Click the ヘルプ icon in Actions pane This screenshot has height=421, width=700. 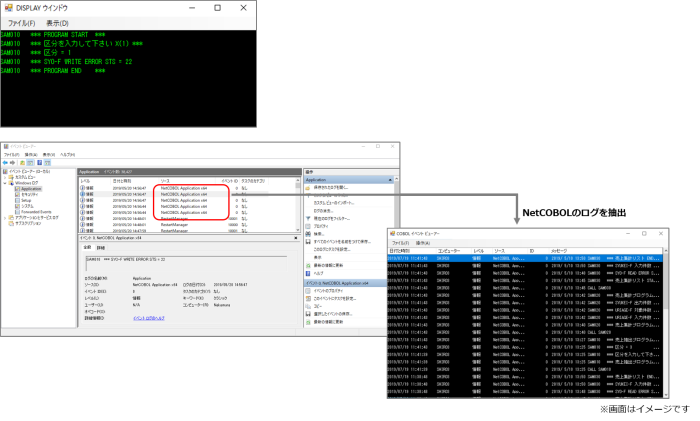point(308,273)
